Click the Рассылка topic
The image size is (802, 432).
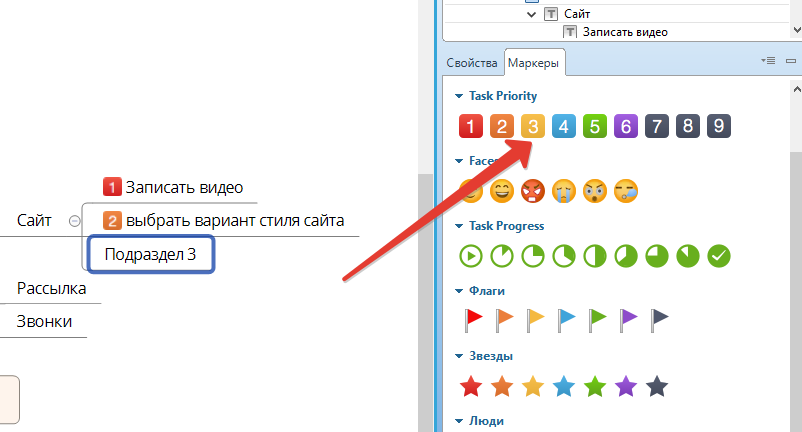pos(51,289)
